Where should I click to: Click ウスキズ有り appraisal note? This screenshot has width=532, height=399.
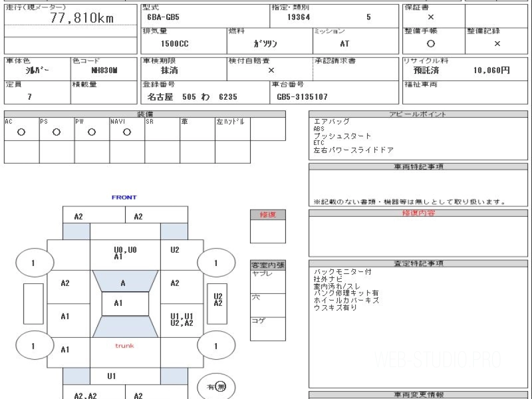click(335, 307)
